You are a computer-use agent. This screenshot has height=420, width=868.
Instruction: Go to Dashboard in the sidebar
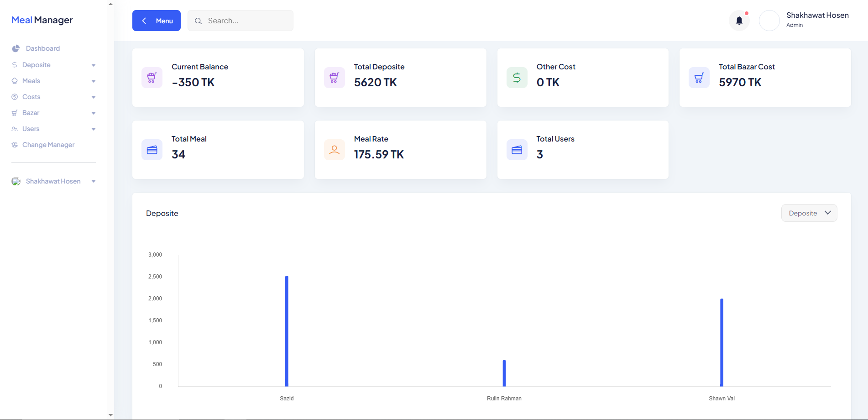(x=42, y=48)
